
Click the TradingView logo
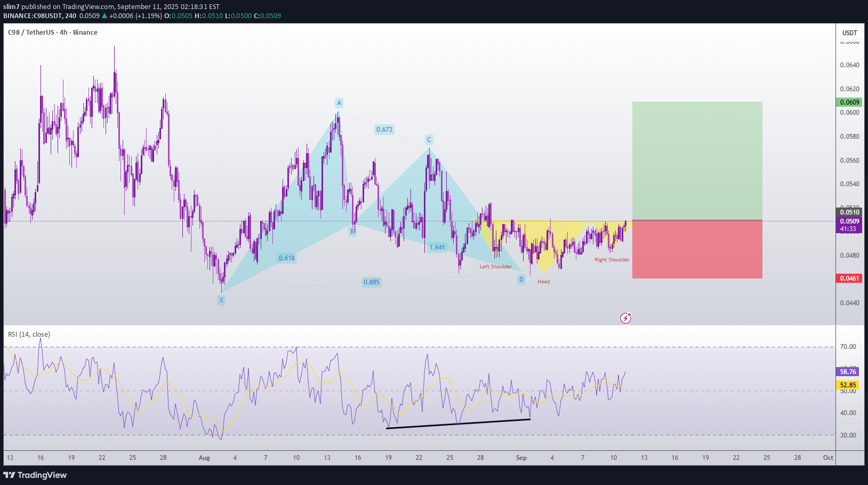pyautogui.click(x=35, y=475)
